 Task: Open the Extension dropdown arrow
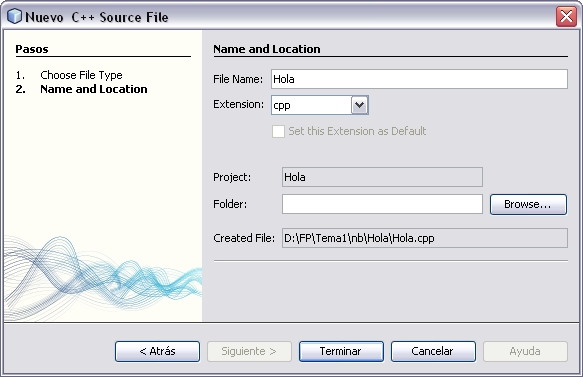(360, 105)
